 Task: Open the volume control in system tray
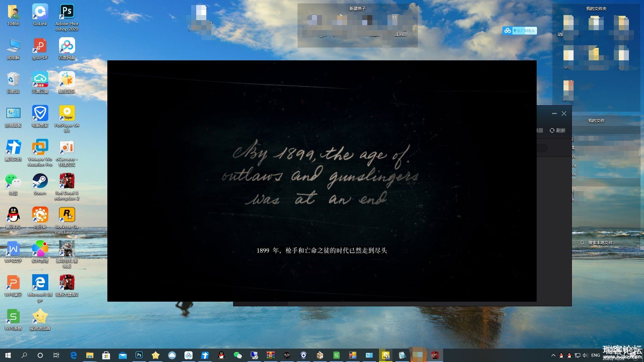tap(585, 355)
